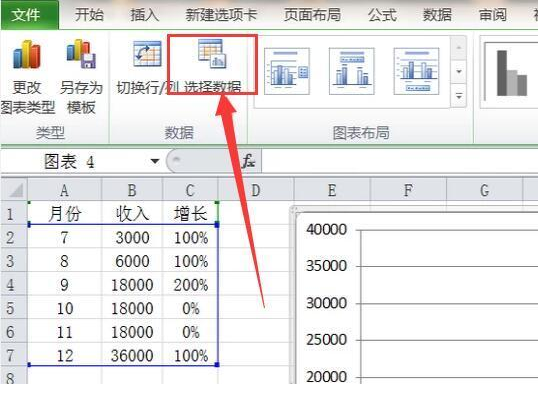Click chart axis label 35000
549x395 pixels.
tap(326, 266)
